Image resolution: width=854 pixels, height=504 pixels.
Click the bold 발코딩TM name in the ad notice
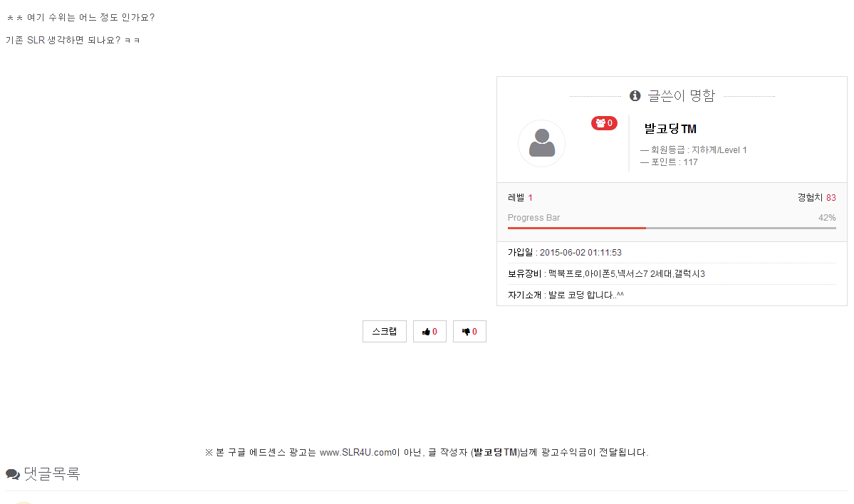click(x=495, y=452)
